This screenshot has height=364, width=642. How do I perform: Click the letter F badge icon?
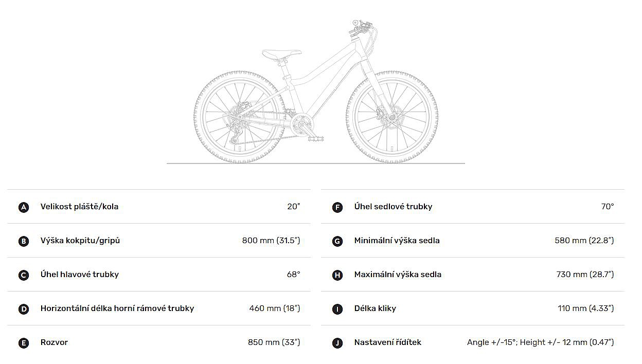pyautogui.click(x=337, y=207)
